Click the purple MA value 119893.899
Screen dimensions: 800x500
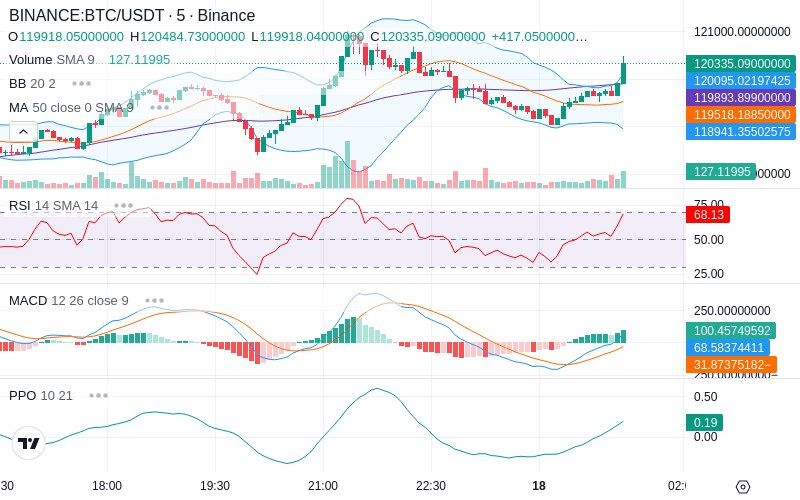click(x=741, y=97)
